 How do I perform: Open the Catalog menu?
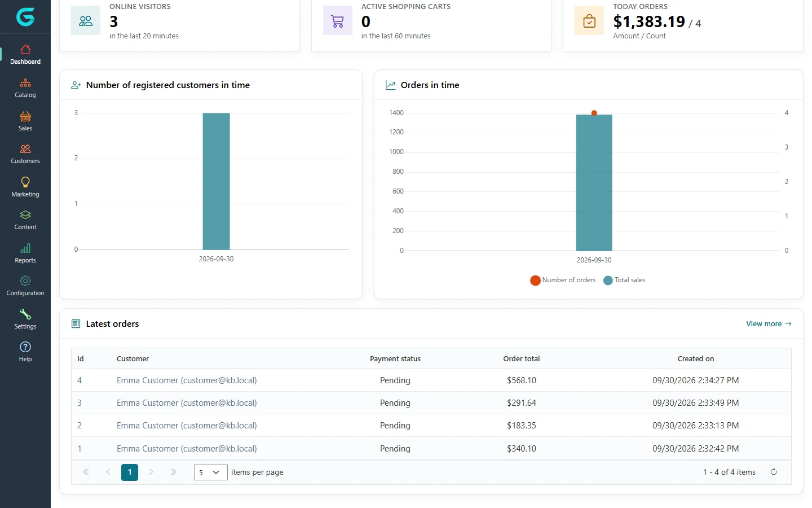(x=25, y=88)
